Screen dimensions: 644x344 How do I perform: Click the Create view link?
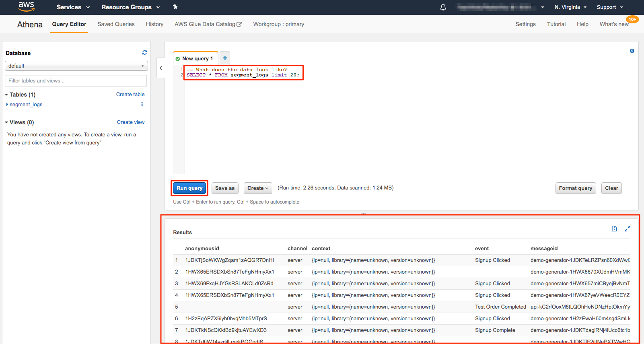tap(131, 122)
